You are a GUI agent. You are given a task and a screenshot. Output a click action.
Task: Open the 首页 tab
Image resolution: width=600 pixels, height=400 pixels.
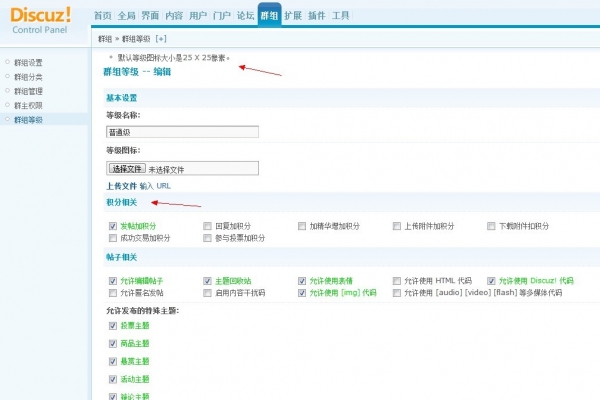pyautogui.click(x=102, y=16)
